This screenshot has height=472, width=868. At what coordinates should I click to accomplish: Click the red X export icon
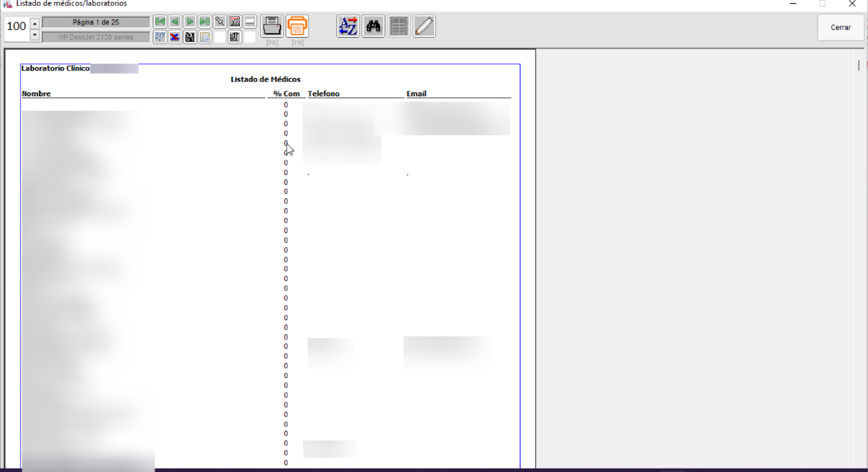[x=175, y=37]
